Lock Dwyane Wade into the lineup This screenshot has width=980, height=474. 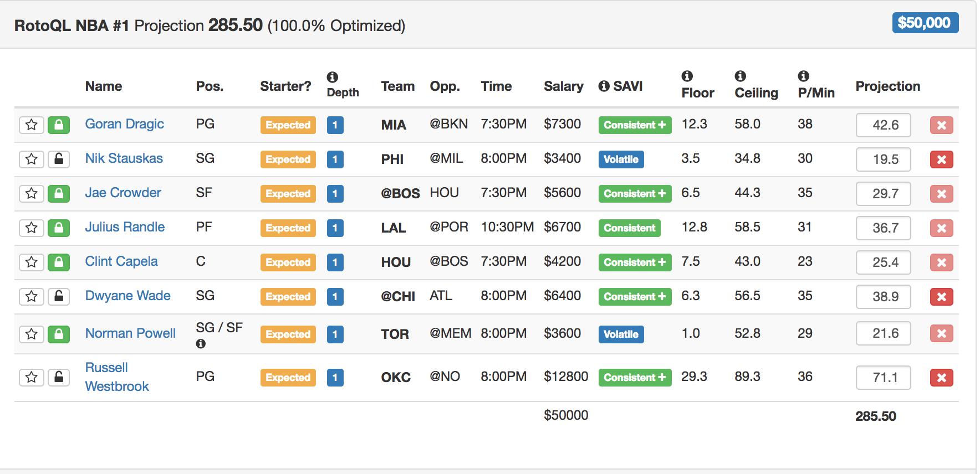59,297
